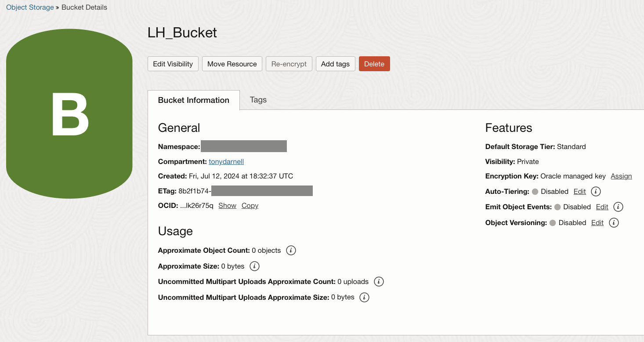Select the Bucket Information tab
The width and height of the screenshot is (644, 342).
pyautogui.click(x=194, y=100)
